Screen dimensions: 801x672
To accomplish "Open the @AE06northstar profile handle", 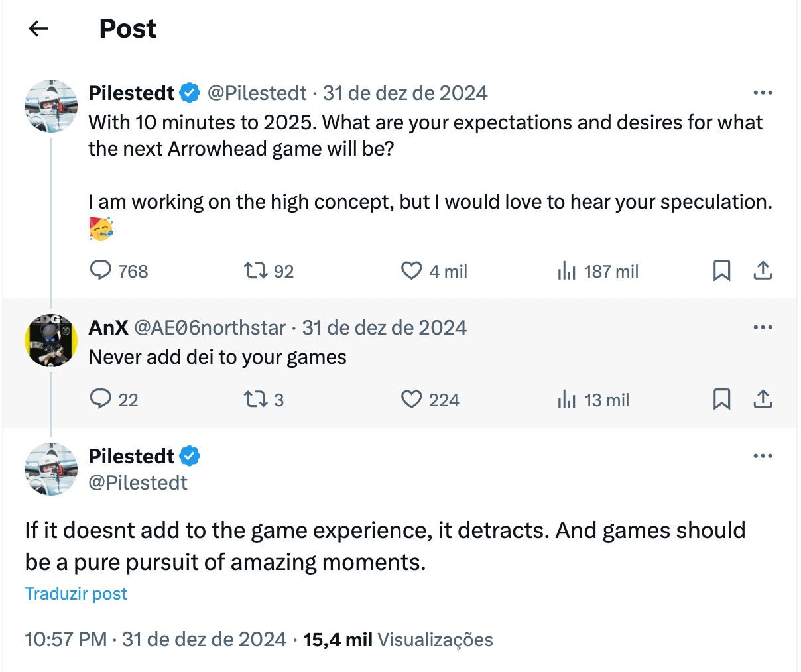I will 210,327.
